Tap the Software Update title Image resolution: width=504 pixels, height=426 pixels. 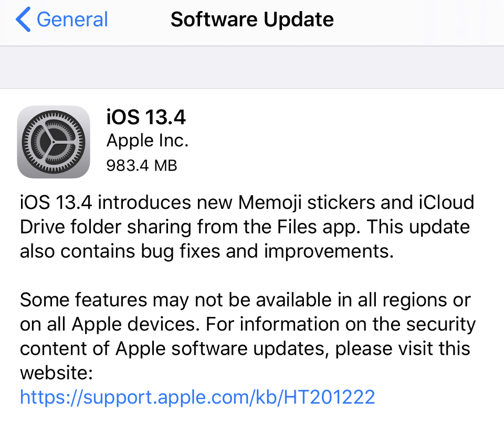252,20
